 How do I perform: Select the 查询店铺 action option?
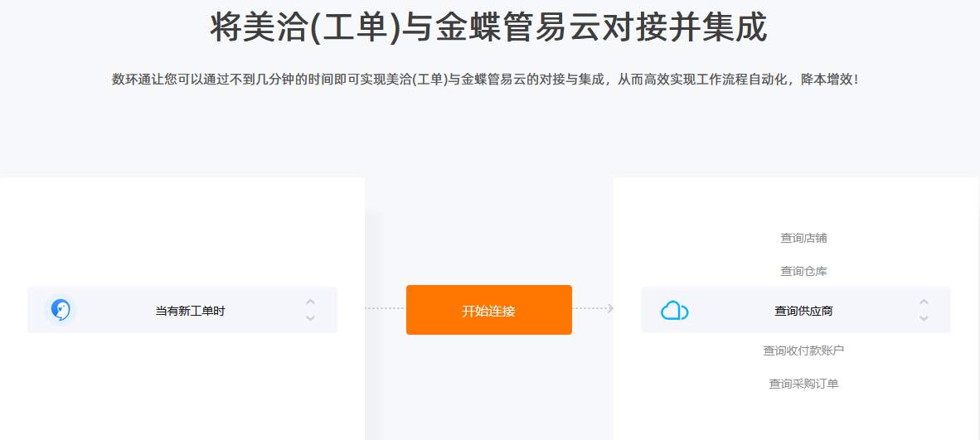pyautogui.click(x=803, y=238)
